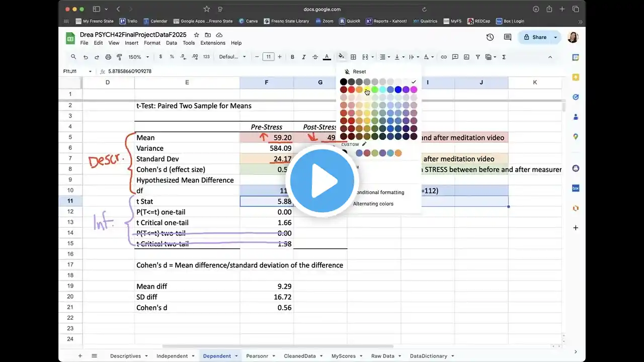Click the insert link icon
Viewport: 644px width, 362px height.
click(444, 57)
